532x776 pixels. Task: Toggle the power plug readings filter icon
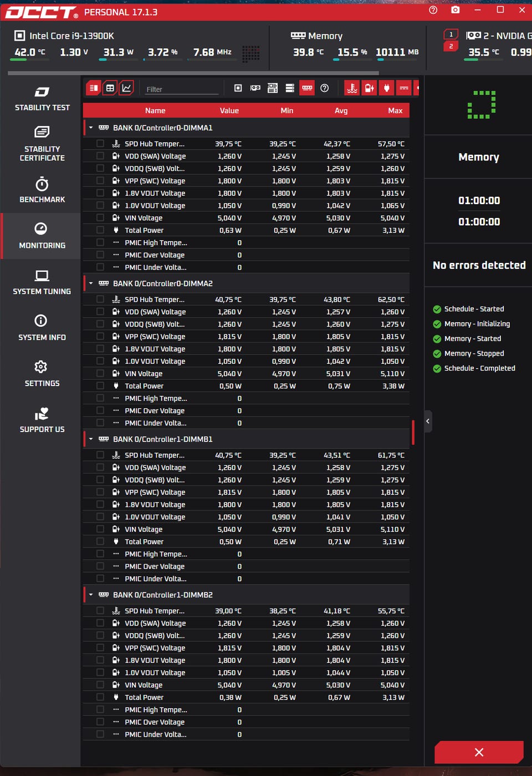(387, 88)
